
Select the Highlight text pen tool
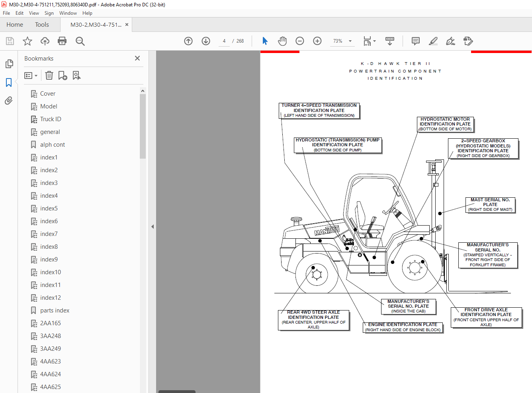point(433,41)
